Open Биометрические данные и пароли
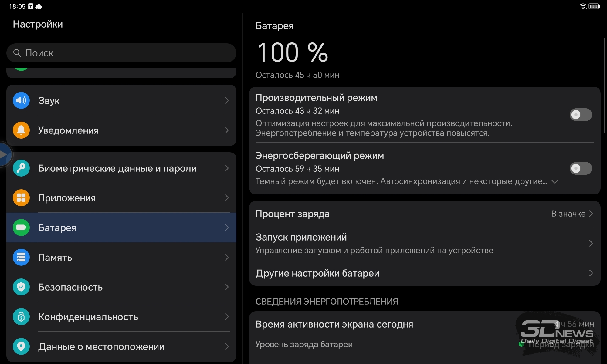The image size is (607, 364). coord(123,168)
